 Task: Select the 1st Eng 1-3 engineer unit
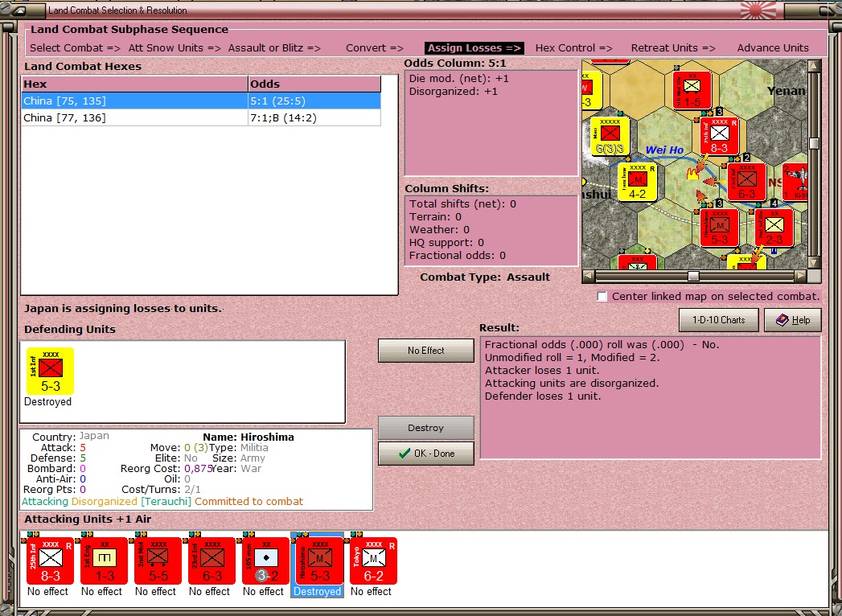click(x=105, y=561)
